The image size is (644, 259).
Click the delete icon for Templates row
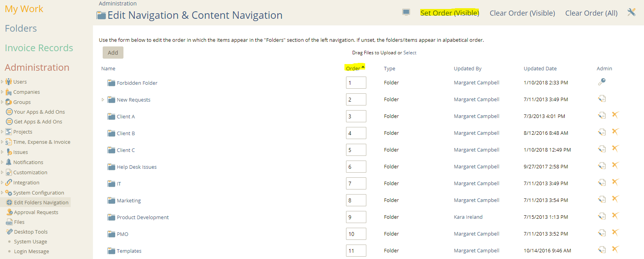click(x=615, y=249)
